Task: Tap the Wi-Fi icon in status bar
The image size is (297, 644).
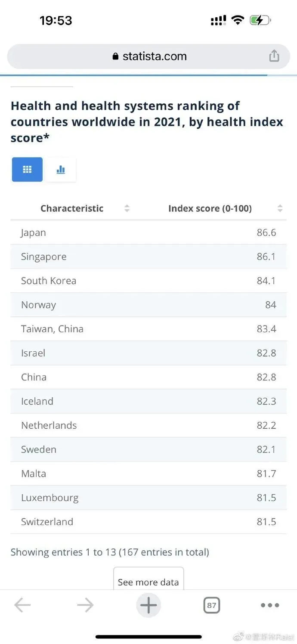Action: click(x=237, y=20)
